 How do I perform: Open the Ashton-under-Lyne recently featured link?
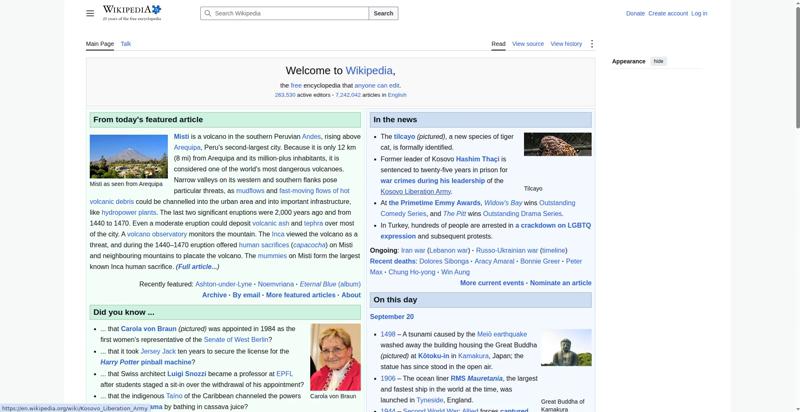point(223,284)
